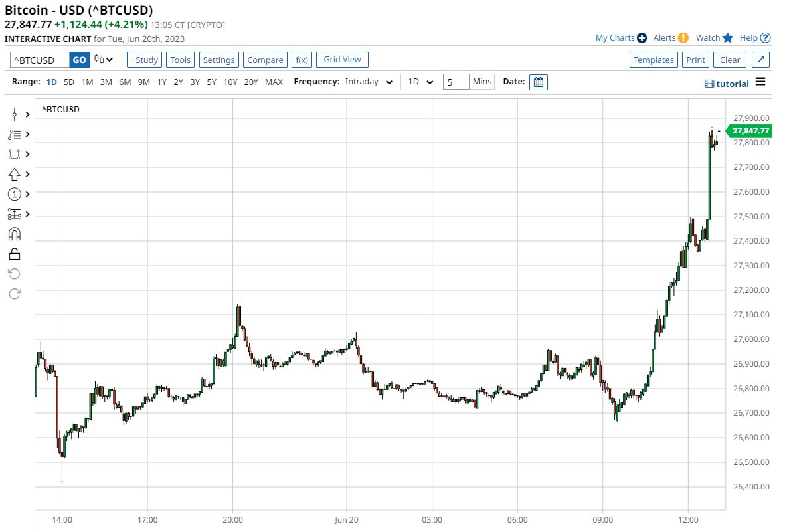Toggle the magnet snap mode
Screen dimensions: 787x532
[14, 234]
